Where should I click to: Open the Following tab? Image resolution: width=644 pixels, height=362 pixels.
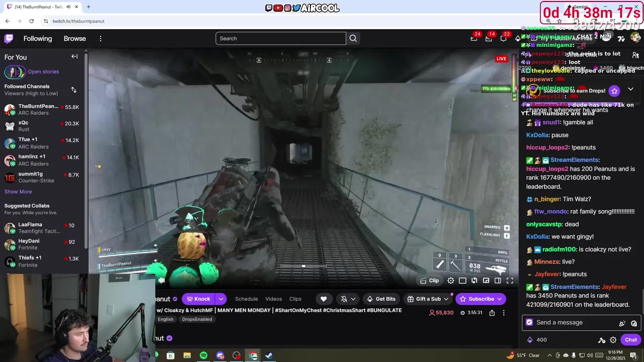coord(38,39)
